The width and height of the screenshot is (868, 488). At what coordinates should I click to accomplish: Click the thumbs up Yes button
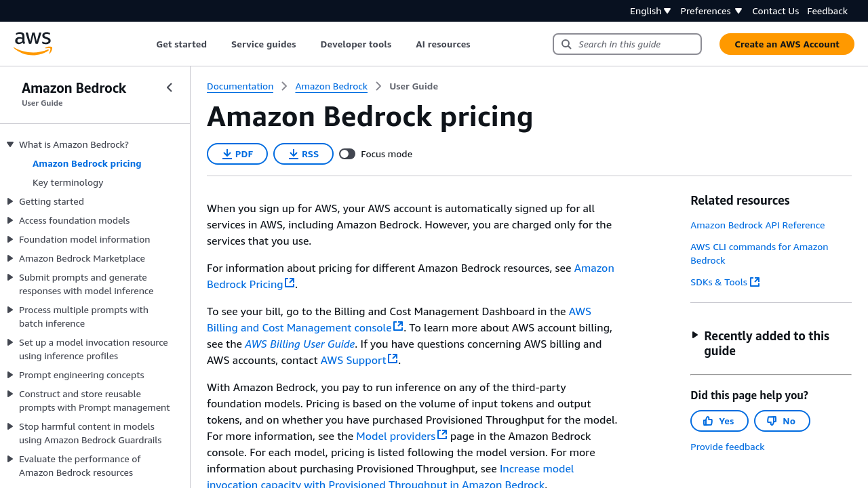click(719, 421)
